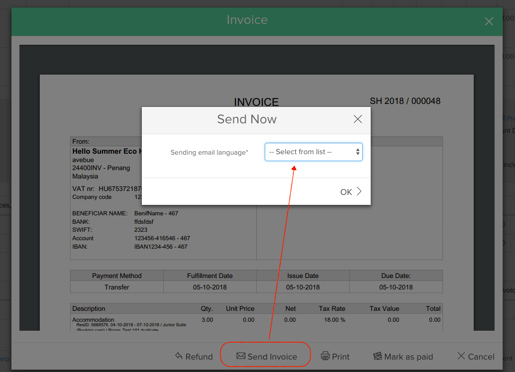Click the Cancel text label

481,357
